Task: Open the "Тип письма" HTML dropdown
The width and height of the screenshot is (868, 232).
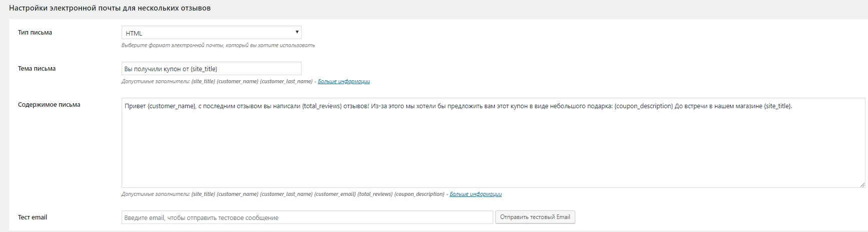Action: click(x=211, y=33)
